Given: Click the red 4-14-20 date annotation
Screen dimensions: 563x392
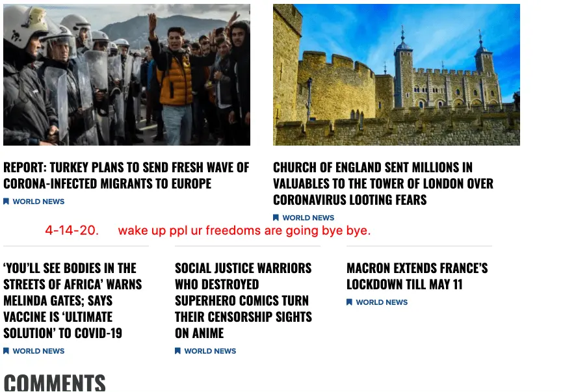Looking at the screenshot, I should (72, 230).
